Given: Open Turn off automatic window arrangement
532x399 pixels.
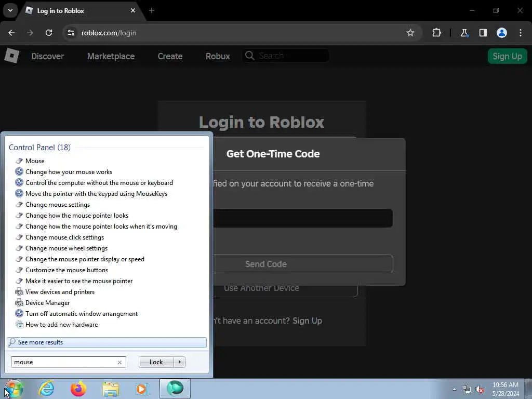Looking at the screenshot, I should (x=82, y=313).
